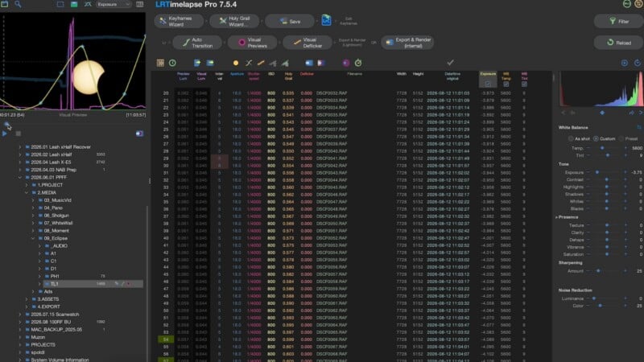Click Export & Render (internal) button
644x362 pixels.
point(408,43)
